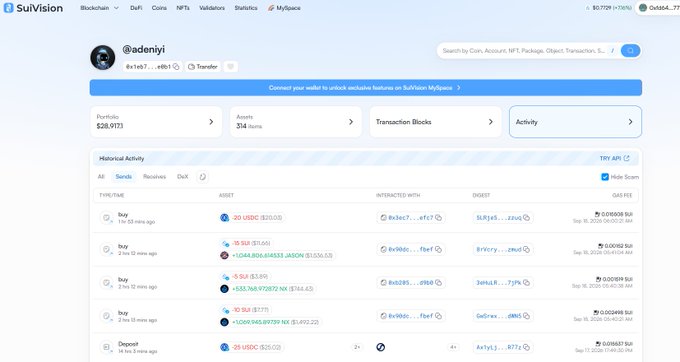This screenshot has width=680, height=362.
Task: Select the DeX activity tab
Action: click(183, 177)
